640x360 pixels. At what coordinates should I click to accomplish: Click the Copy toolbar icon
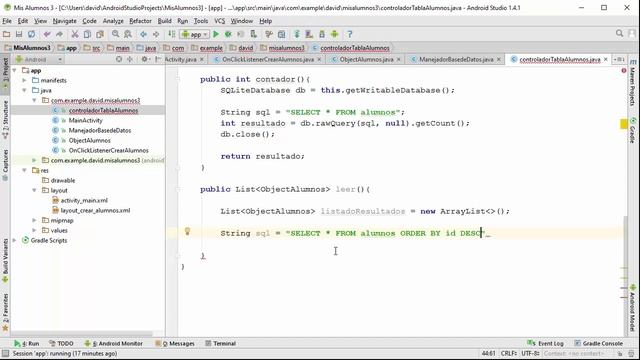pyautogui.click(x=87, y=34)
